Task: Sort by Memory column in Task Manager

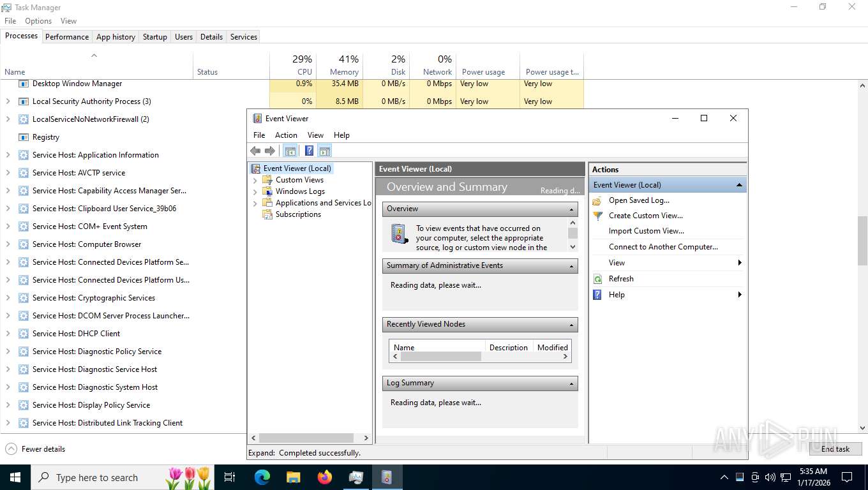Action: click(340, 65)
